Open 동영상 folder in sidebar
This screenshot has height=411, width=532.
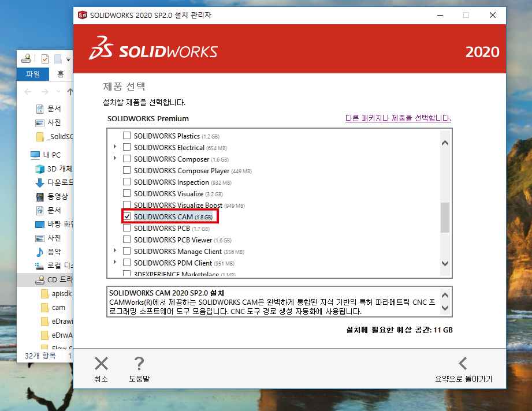pyautogui.click(x=51, y=196)
